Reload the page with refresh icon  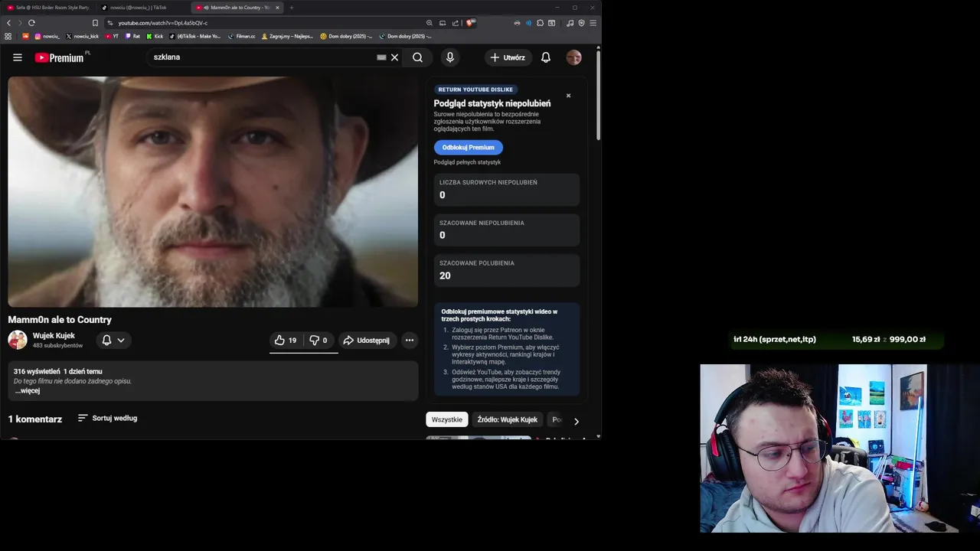tap(31, 23)
